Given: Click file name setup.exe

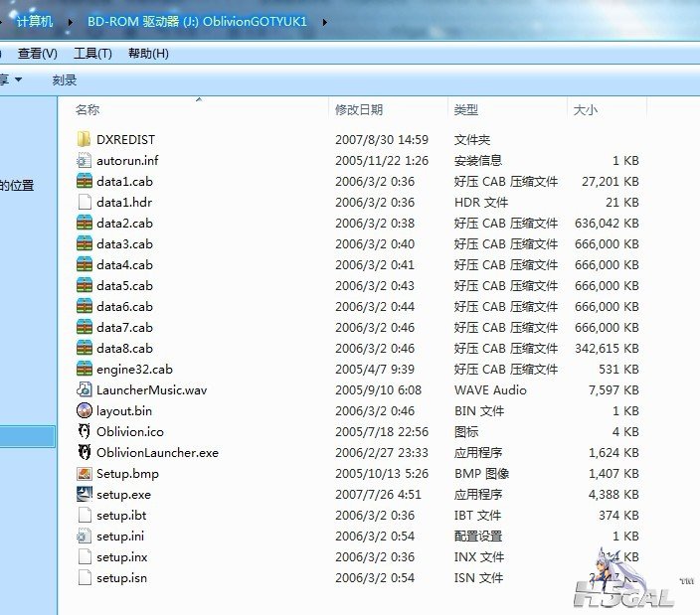Looking at the screenshot, I should click(123, 495).
